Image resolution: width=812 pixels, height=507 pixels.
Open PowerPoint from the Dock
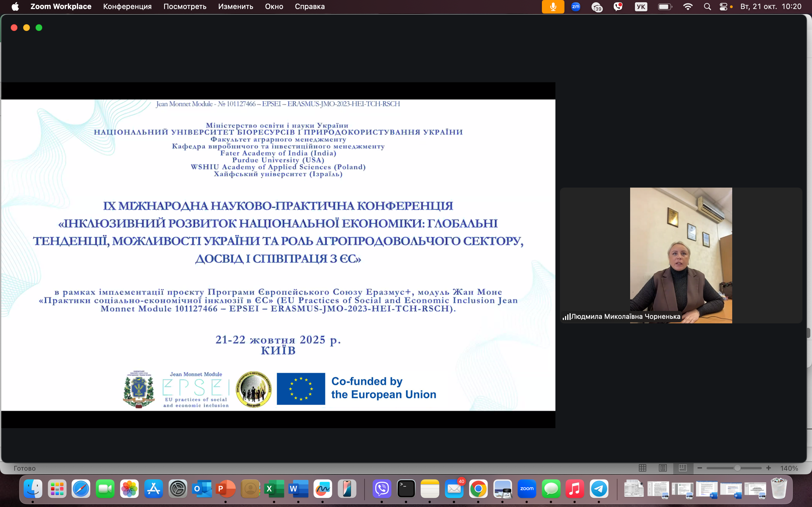tap(226, 489)
